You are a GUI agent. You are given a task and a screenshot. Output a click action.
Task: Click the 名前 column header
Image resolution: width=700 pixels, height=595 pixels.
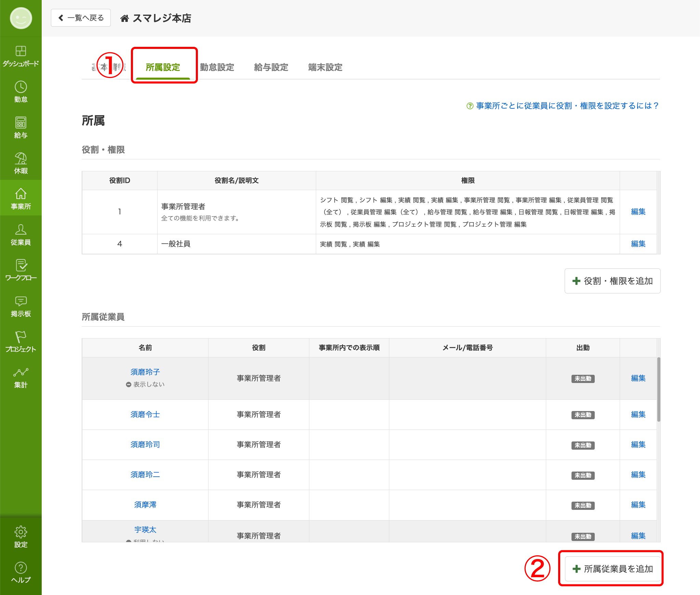145,348
